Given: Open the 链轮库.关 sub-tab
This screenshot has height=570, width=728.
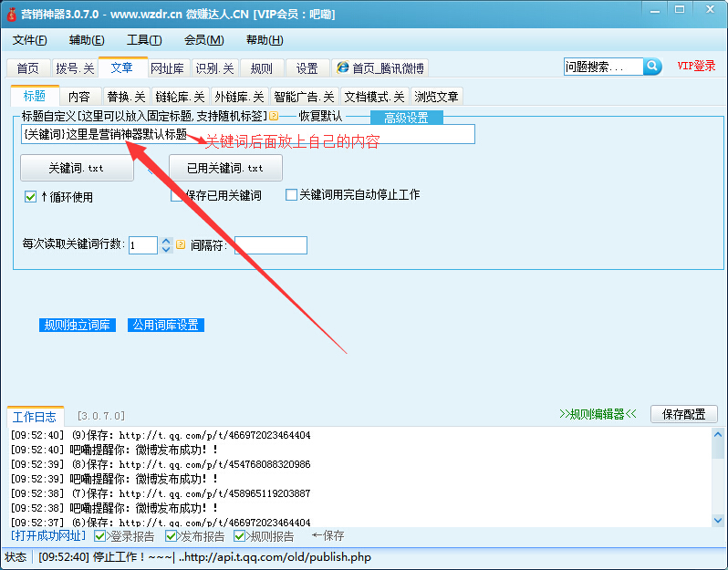Looking at the screenshot, I should coord(180,97).
